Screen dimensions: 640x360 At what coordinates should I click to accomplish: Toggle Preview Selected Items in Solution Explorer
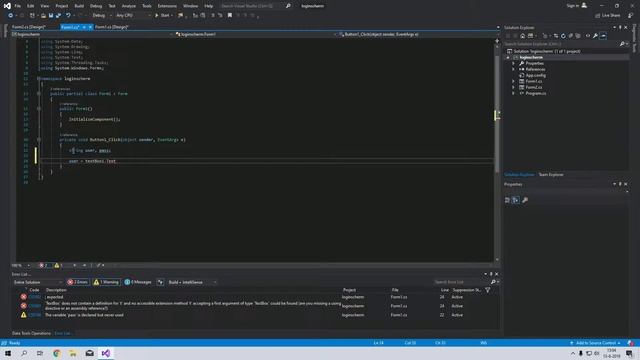coord(603,36)
